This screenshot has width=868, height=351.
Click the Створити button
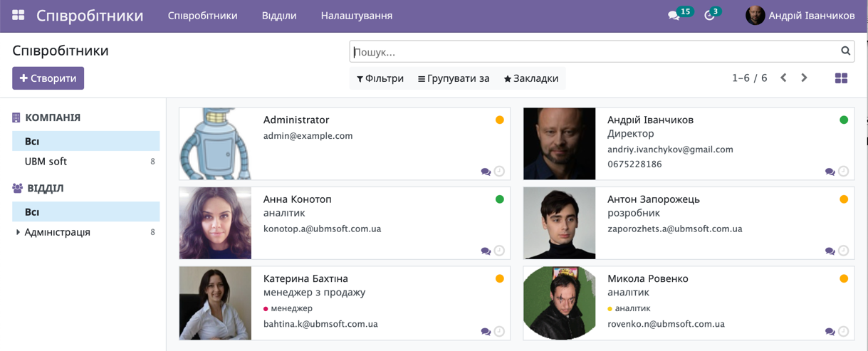[48, 78]
